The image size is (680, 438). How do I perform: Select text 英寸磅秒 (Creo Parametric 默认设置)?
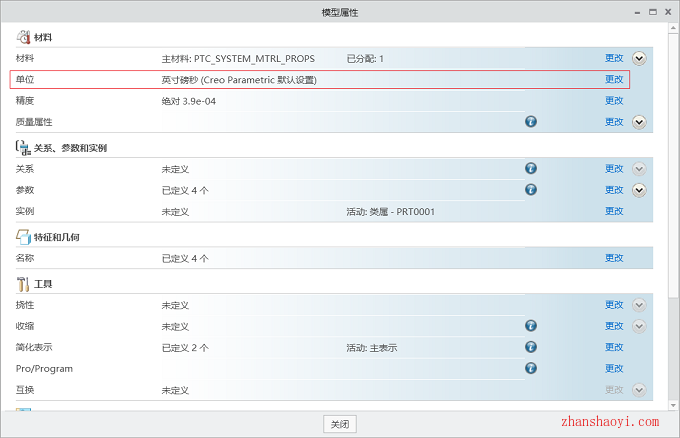[239, 80]
